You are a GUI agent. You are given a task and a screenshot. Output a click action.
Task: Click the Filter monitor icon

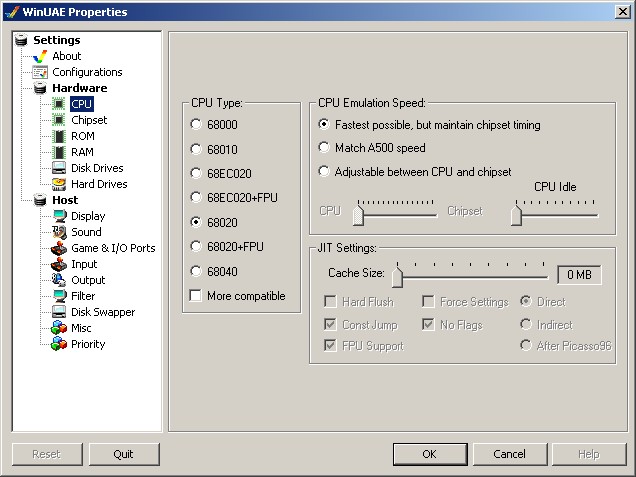point(60,296)
